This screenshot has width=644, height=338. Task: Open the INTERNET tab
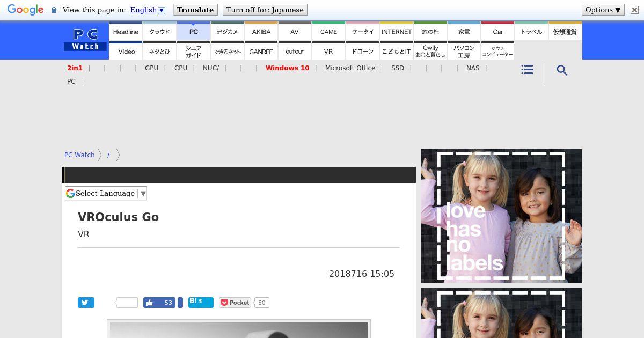(396, 31)
